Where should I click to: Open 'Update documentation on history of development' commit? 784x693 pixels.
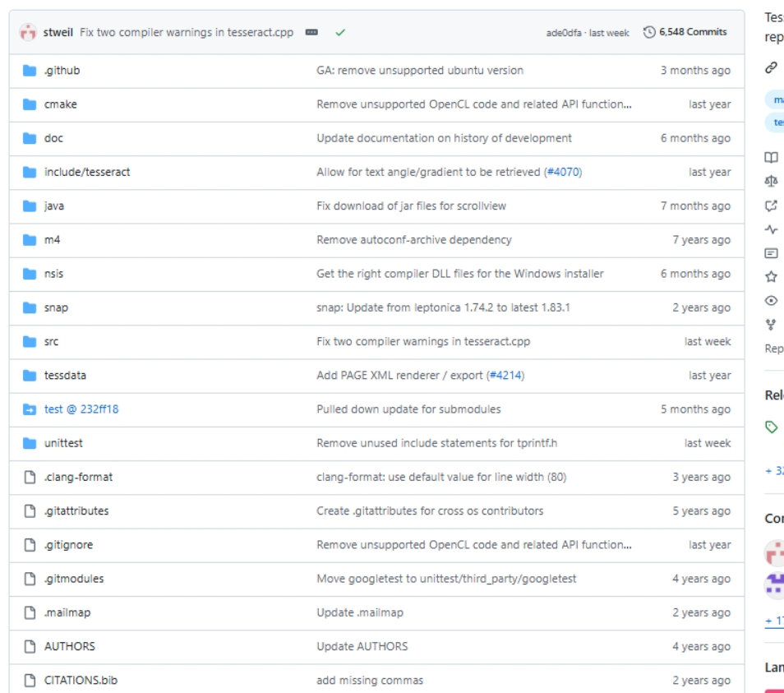click(444, 138)
